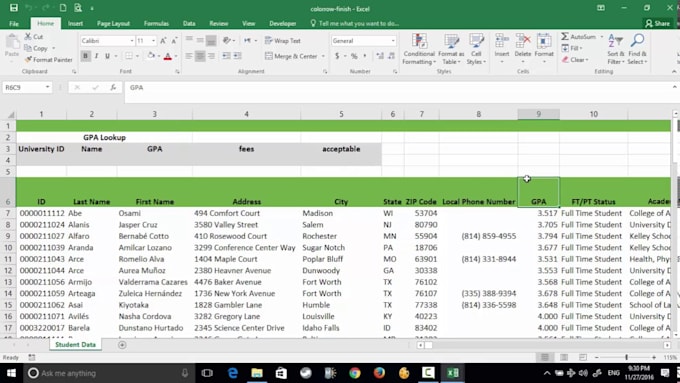Open the borders dropdown arrow

pos(137,56)
